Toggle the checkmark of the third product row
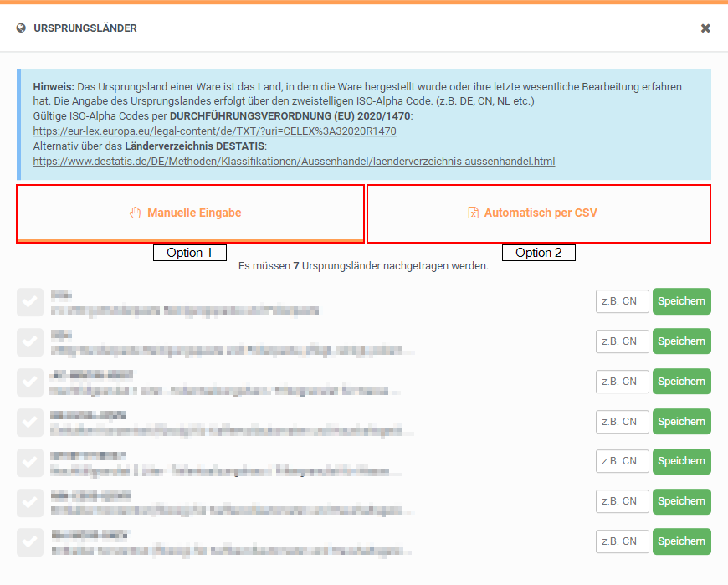728x585 pixels. (x=30, y=382)
